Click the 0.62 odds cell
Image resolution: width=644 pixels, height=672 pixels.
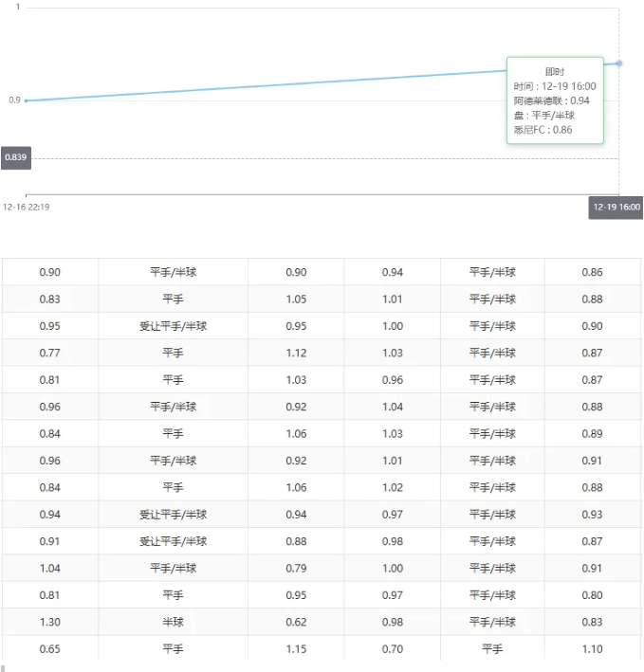click(296, 622)
